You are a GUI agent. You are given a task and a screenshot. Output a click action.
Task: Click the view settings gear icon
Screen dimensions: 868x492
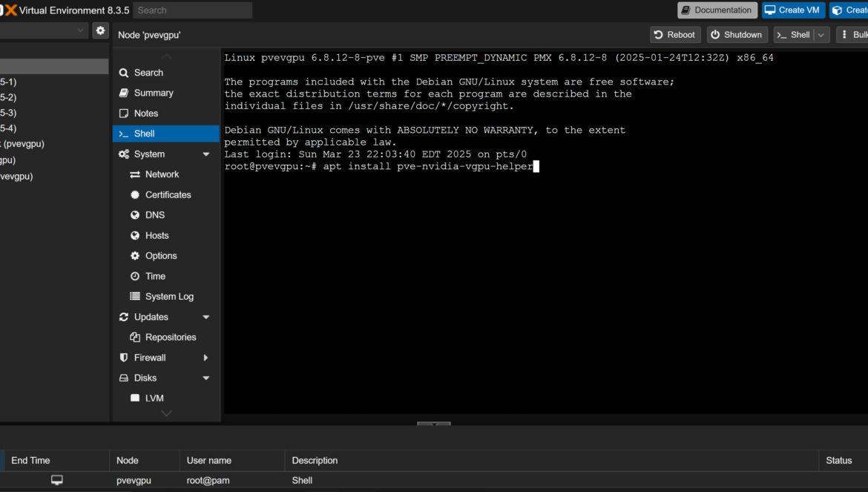pyautogui.click(x=100, y=31)
